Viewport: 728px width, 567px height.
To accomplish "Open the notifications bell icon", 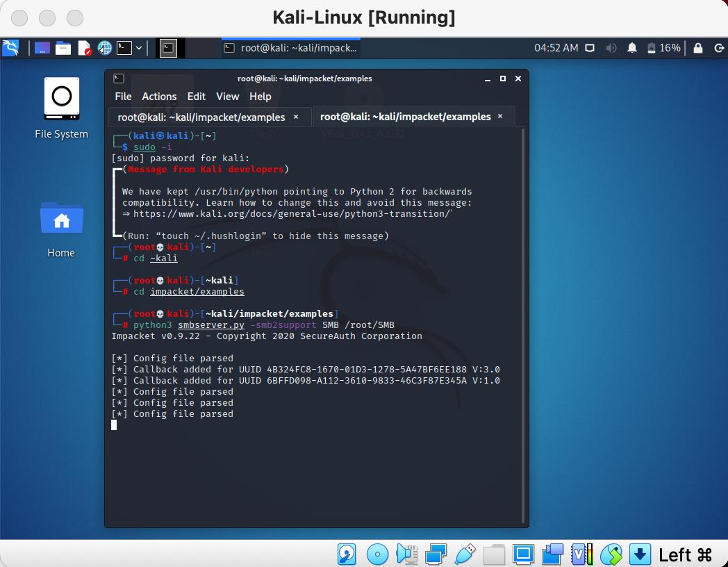I will pos(632,48).
